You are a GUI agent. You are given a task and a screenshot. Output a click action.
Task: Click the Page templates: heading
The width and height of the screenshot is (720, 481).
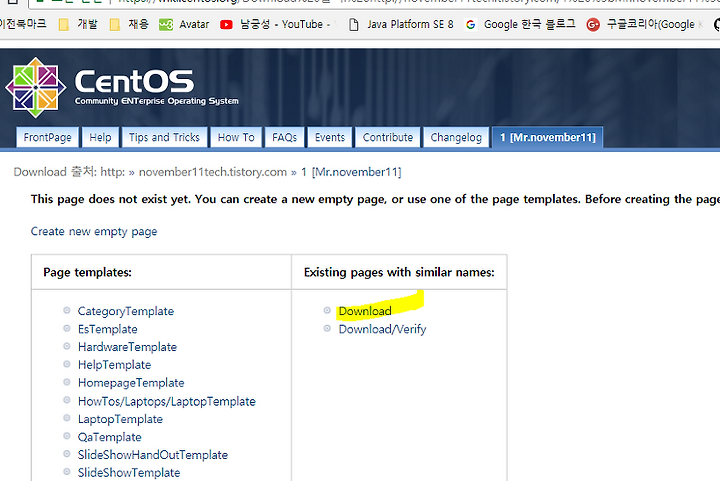coord(87,273)
